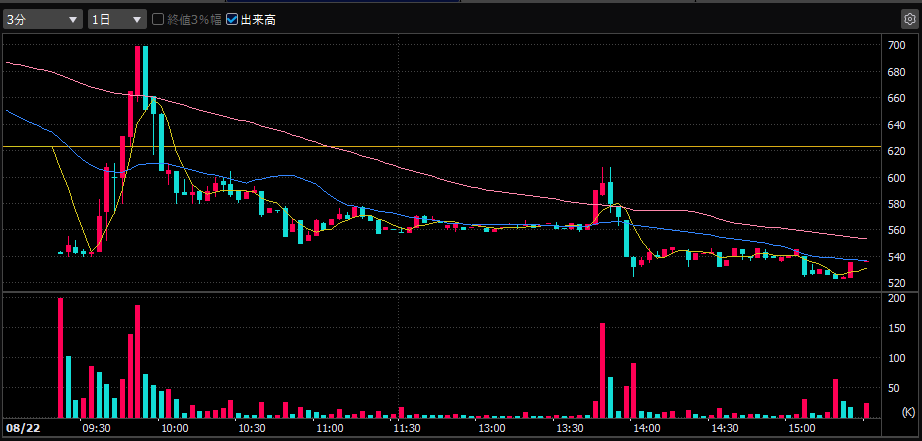922x441 pixels.
Task: Open the chart settings gear icon
Action: click(909, 19)
